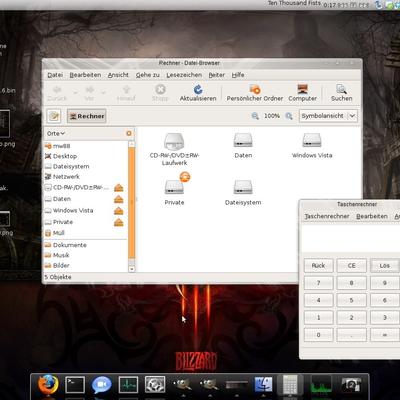Select the Private drive icon in the file pane
Image resolution: width=400 pixels, height=400 pixels.
click(x=174, y=190)
